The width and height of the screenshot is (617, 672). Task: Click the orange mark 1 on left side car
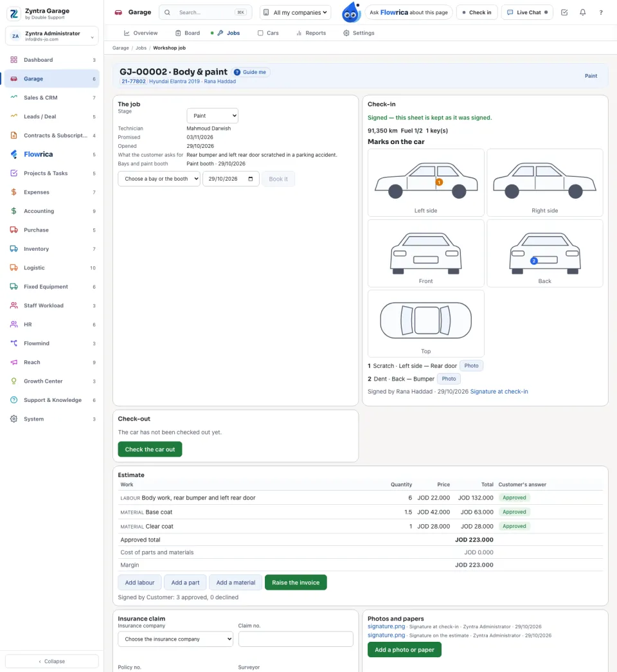439,182
